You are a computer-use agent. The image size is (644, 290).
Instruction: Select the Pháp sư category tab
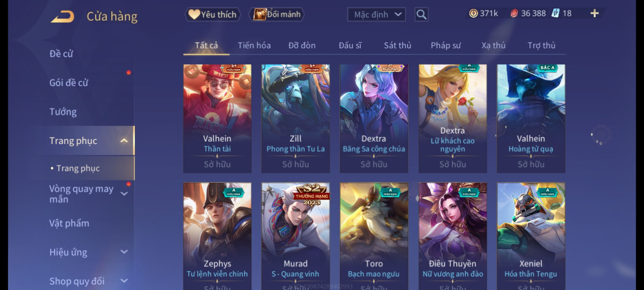tap(446, 46)
